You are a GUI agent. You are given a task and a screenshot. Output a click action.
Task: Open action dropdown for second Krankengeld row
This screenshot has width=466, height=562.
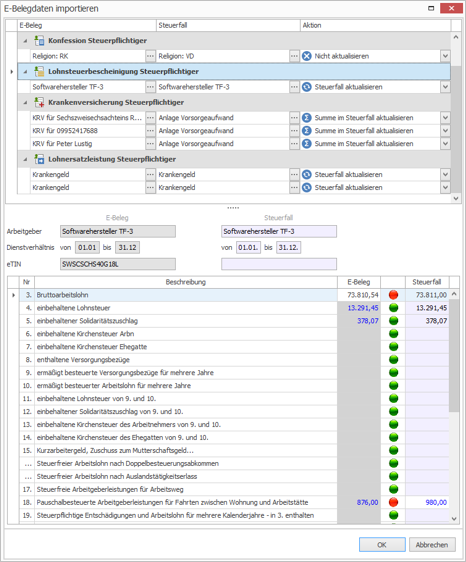(445, 187)
